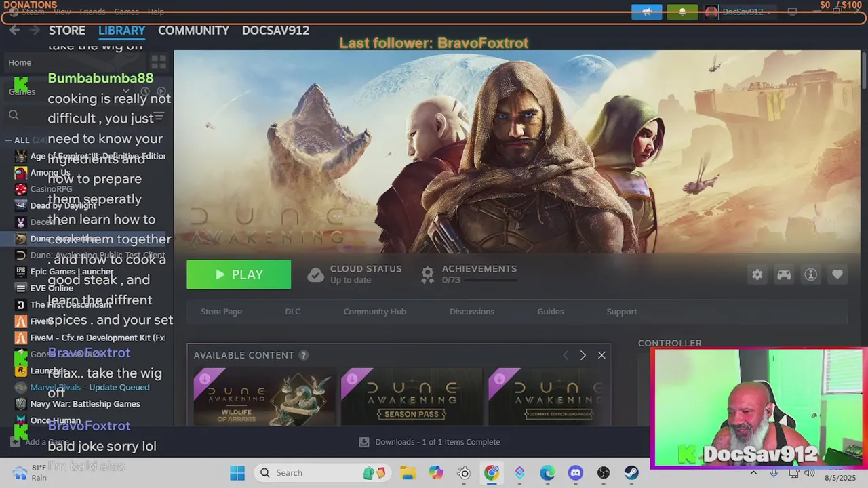Open the Support tab
868x488 pixels.
[x=622, y=312]
